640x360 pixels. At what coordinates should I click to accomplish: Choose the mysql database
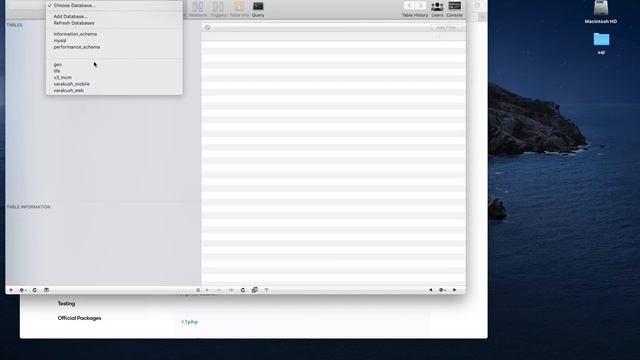(114, 40)
